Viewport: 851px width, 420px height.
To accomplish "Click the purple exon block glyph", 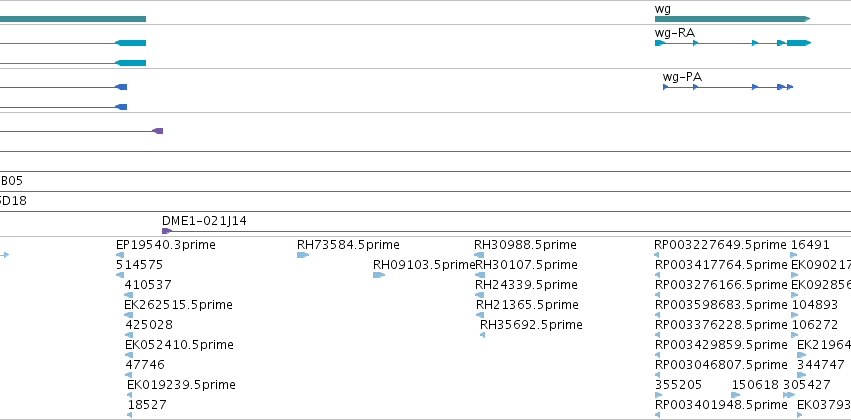I will (x=157, y=131).
